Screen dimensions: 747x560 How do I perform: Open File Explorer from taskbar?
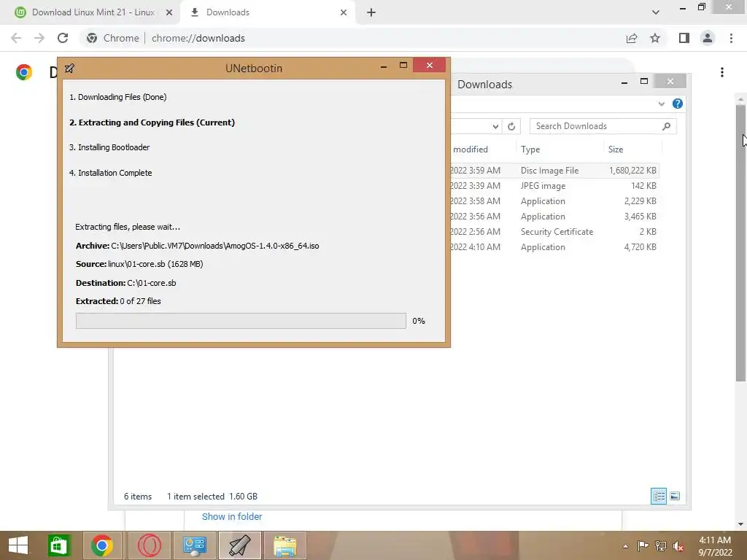285,545
